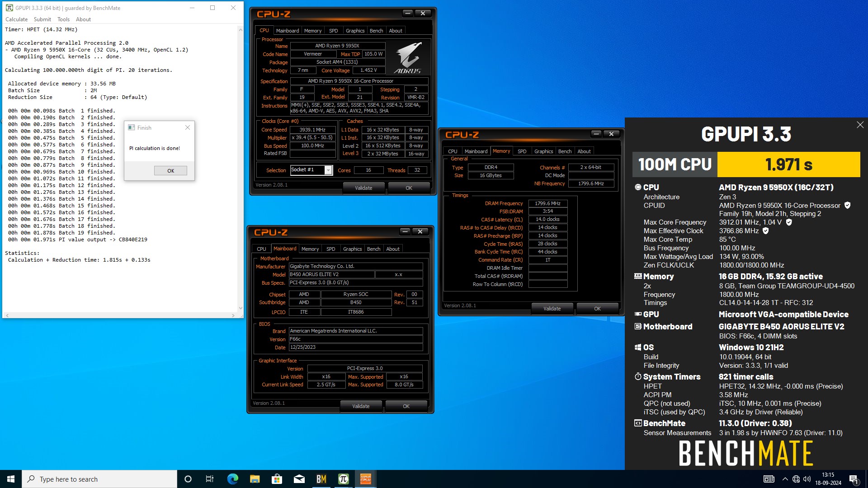The image size is (868, 488).
Task: Open volume control tray icon
Action: point(807,479)
